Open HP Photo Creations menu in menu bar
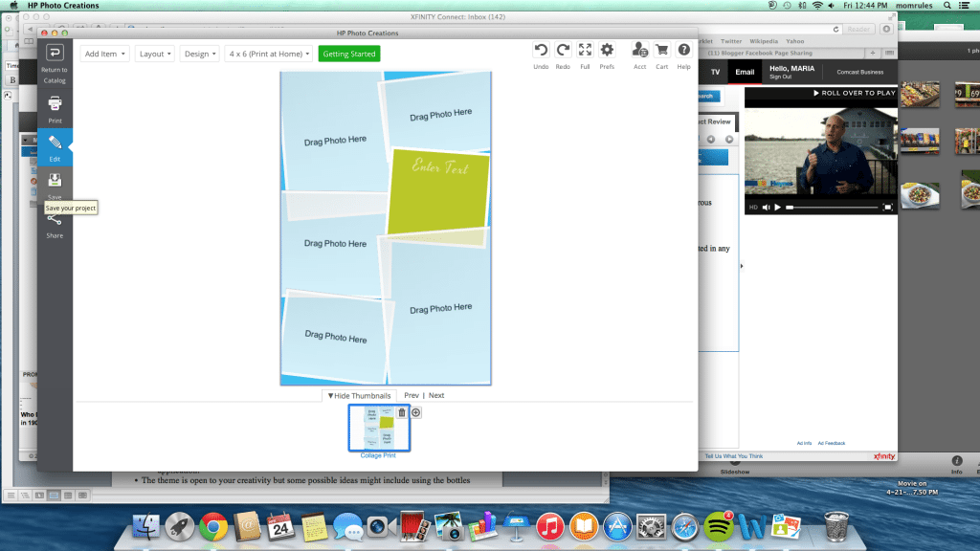 63,6
